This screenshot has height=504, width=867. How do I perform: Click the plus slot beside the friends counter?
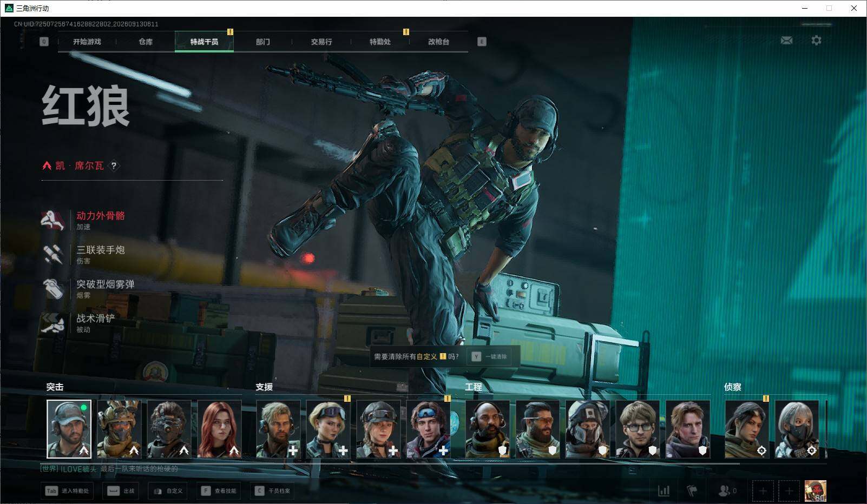[x=763, y=491]
